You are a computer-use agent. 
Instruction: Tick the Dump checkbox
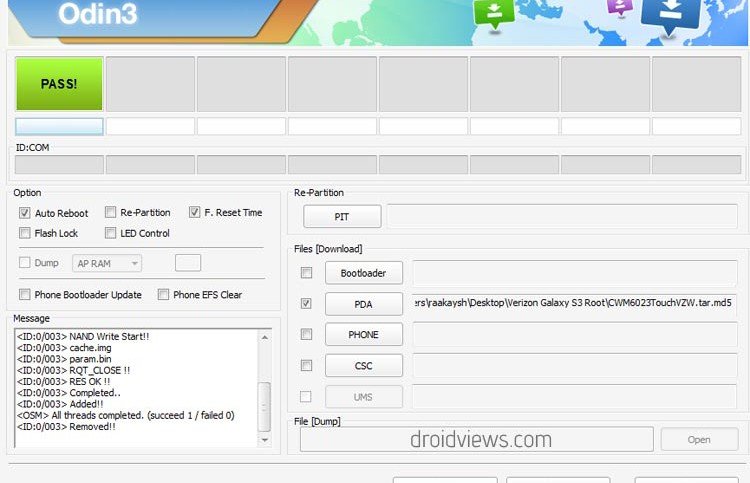tap(25, 263)
